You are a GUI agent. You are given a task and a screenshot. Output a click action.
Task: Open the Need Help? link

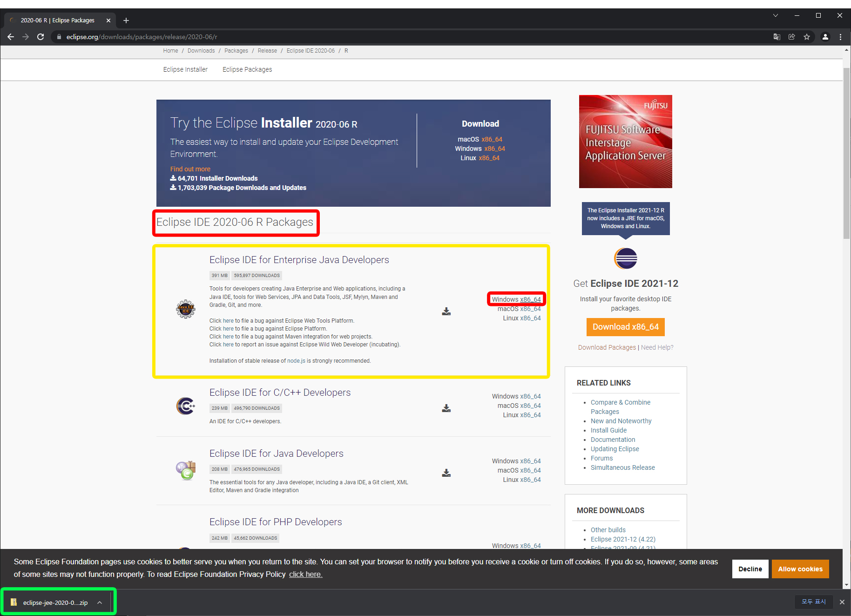657,347
